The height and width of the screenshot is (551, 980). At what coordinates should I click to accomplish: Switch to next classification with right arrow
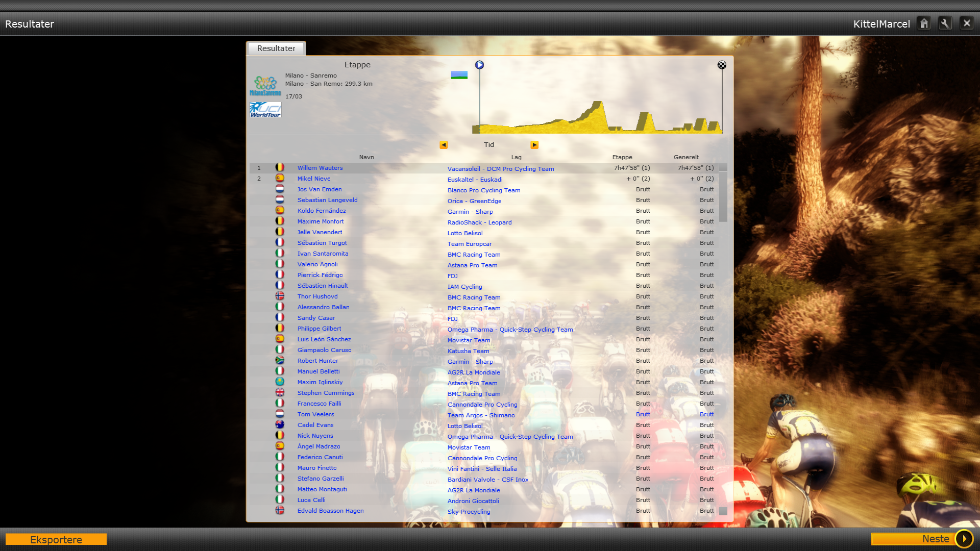534,145
